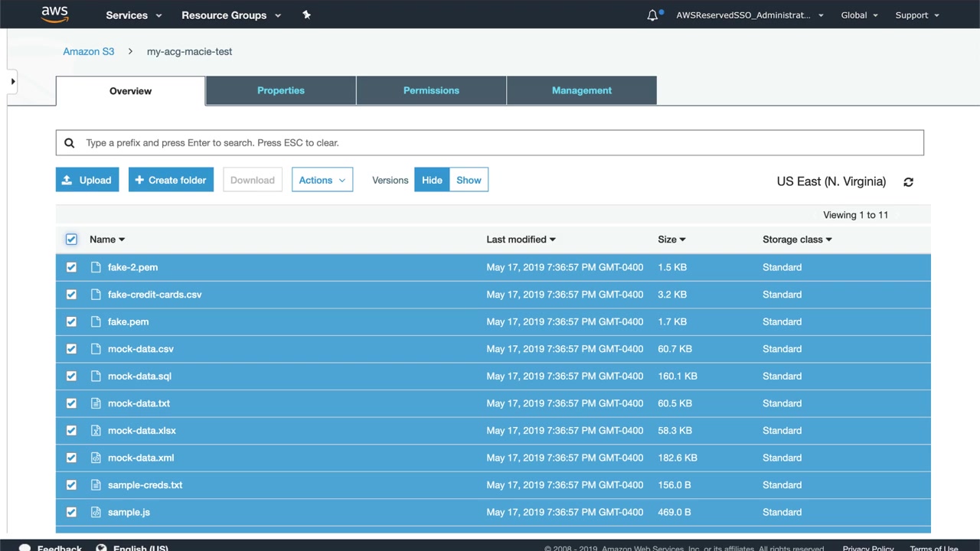
Task: Uncheck the mock-data.sql row checkbox
Action: click(71, 377)
